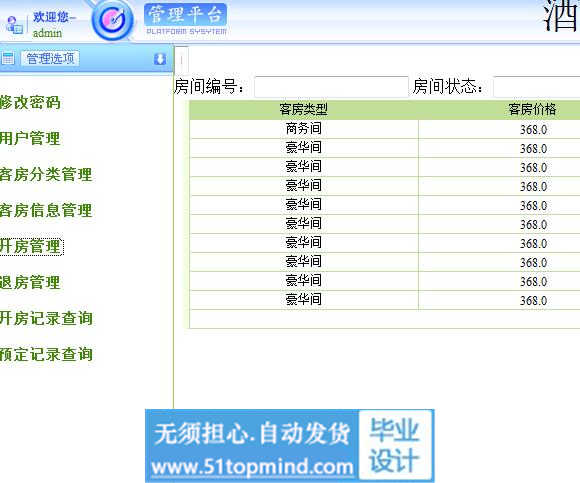580x483 pixels.
Task: Select 开房管理 in the sidebar
Action: [31, 247]
